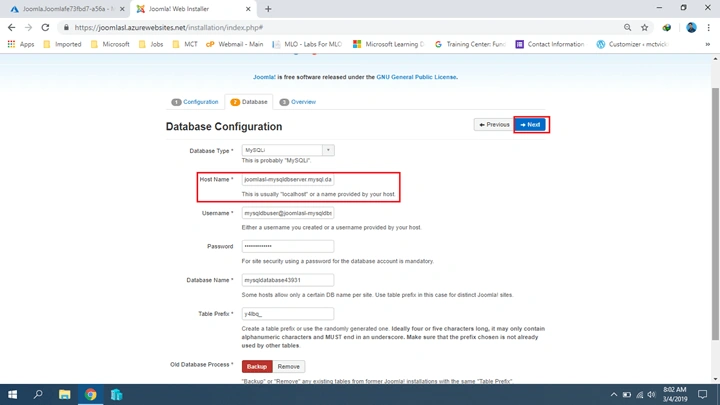Select the Joomla! Web Installer browser tab
The image size is (720, 405).
(x=193, y=9)
